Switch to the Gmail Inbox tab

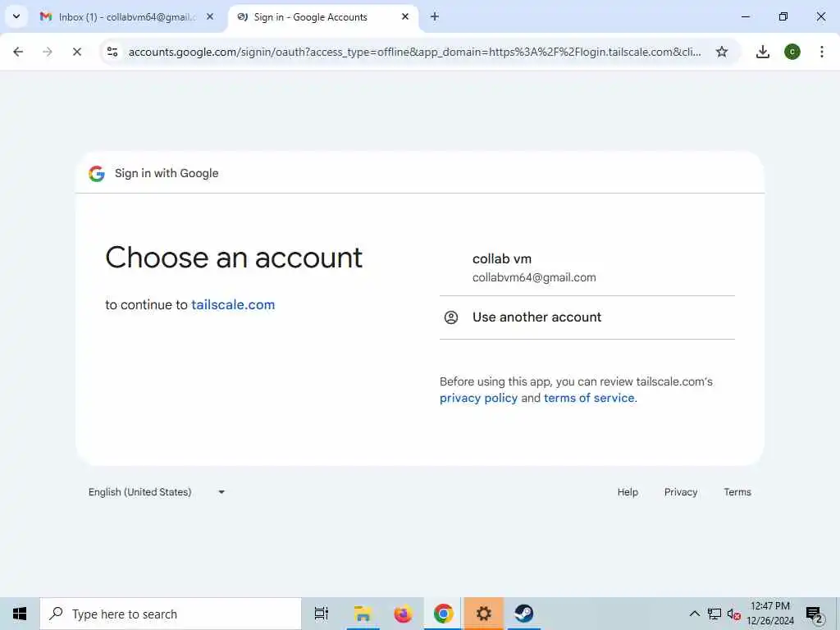[x=127, y=17]
